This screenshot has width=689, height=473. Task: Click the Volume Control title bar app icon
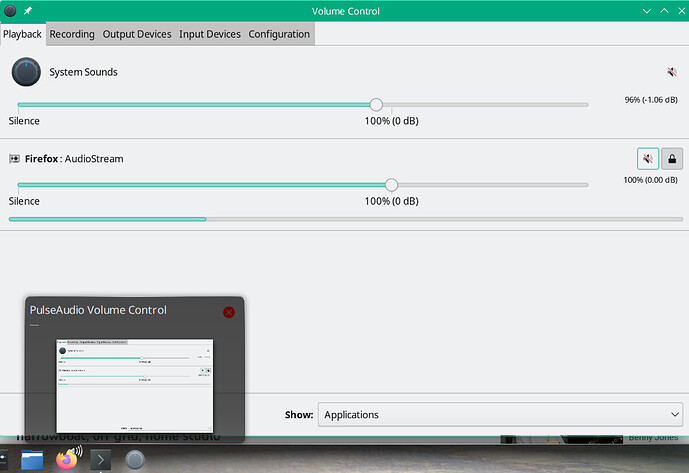coord(9,9)
